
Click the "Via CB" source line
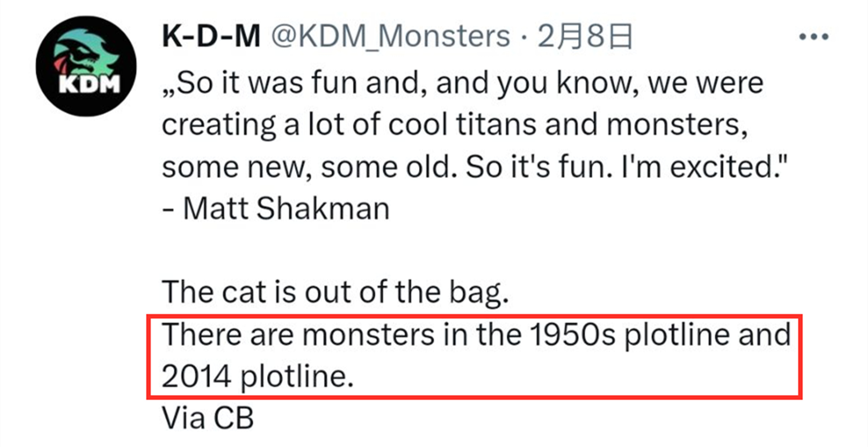tap(208, 418)
